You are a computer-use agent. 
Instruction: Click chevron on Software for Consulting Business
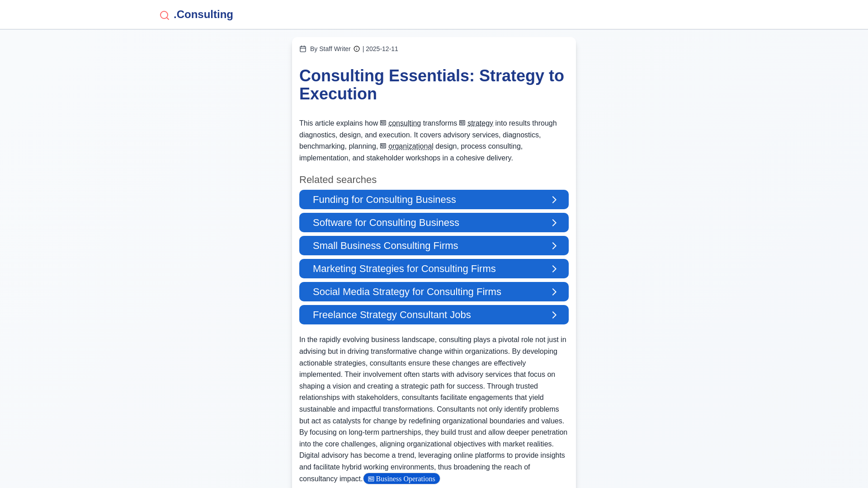554,223
